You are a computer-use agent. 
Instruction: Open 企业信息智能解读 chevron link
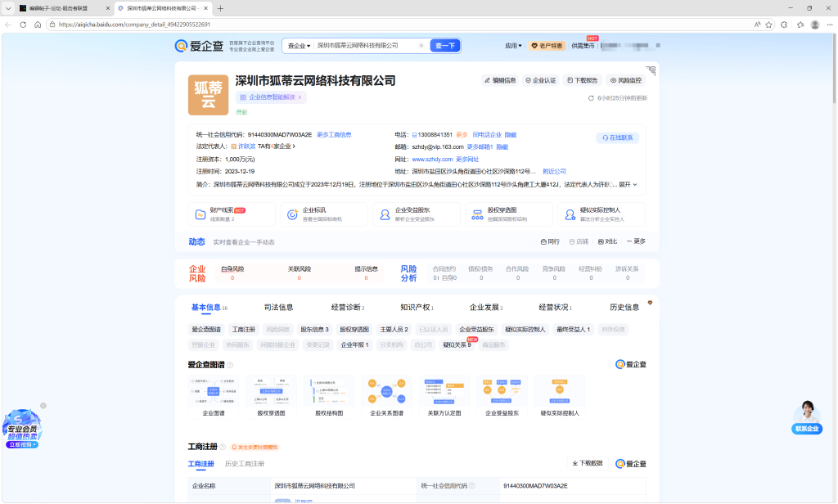click(x=272, y=97)
